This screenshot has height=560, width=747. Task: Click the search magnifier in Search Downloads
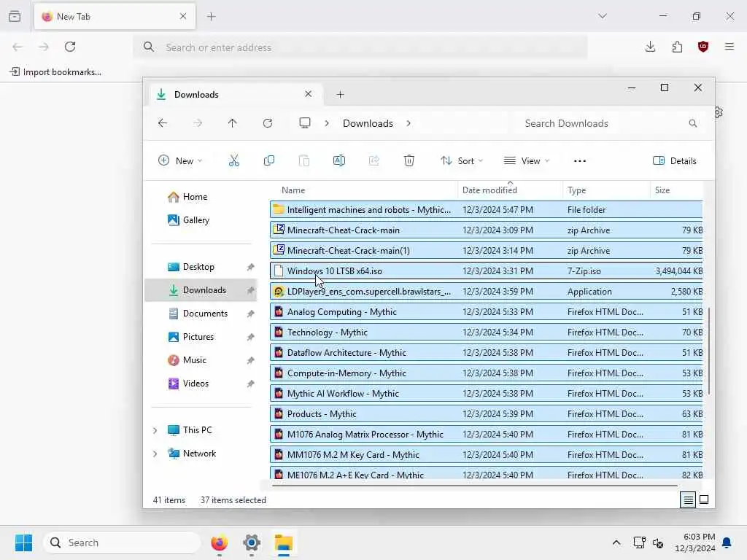point(693,123)
